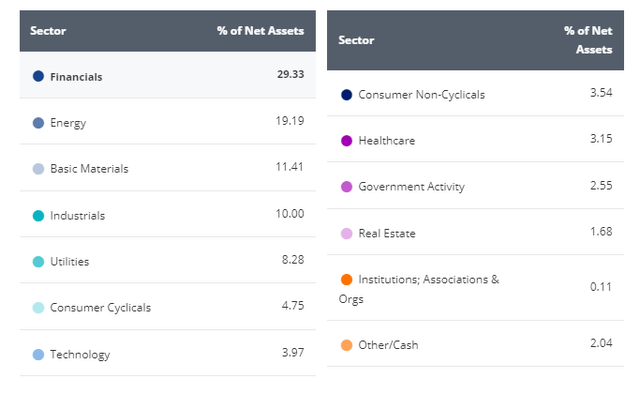Select the purple Healthcare color dot
640x409 pixels.
pyautogui.click(x=347, y=141)
